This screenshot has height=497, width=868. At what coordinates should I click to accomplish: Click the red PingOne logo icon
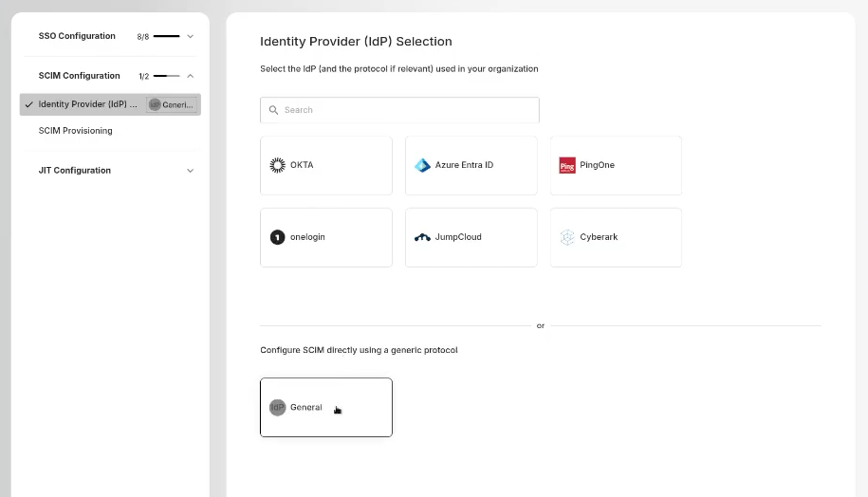567,165
